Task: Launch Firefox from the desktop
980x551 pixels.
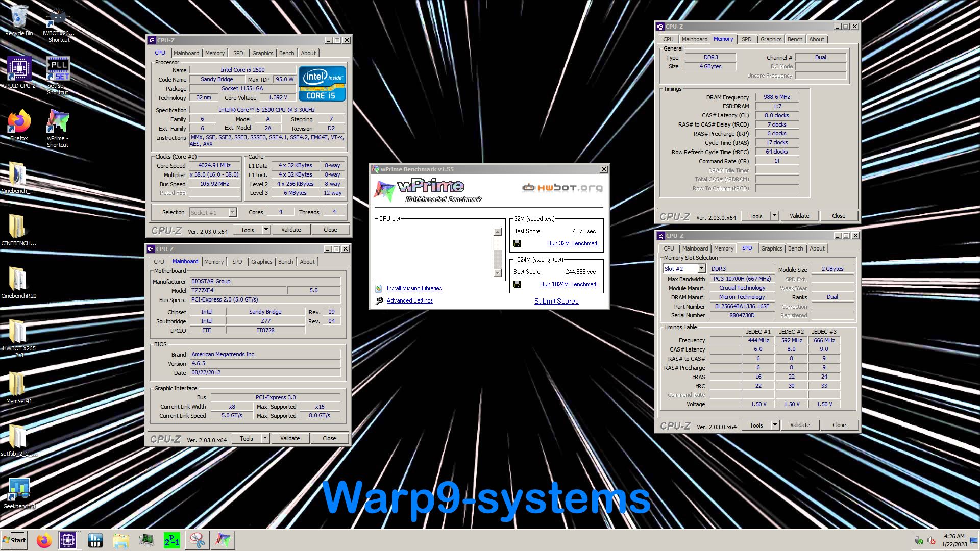Action: click(19, 124)
